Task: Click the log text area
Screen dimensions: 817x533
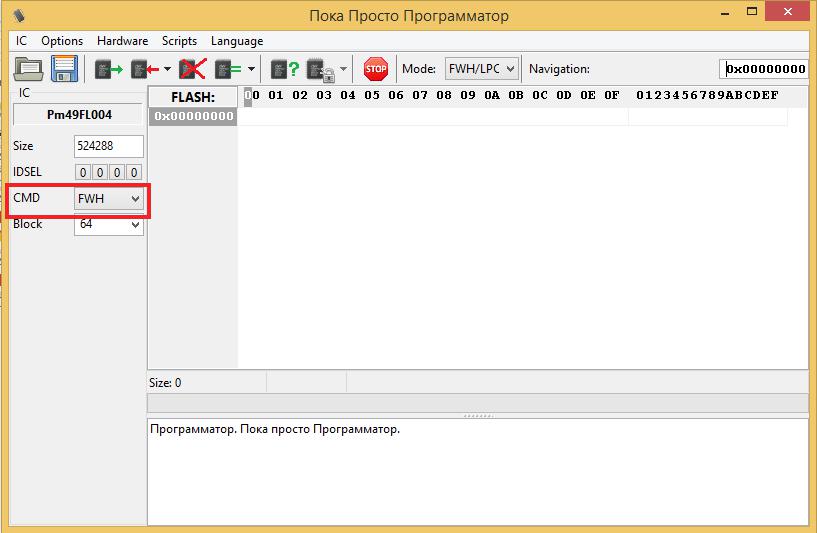Action: click(x=478, y=472)
